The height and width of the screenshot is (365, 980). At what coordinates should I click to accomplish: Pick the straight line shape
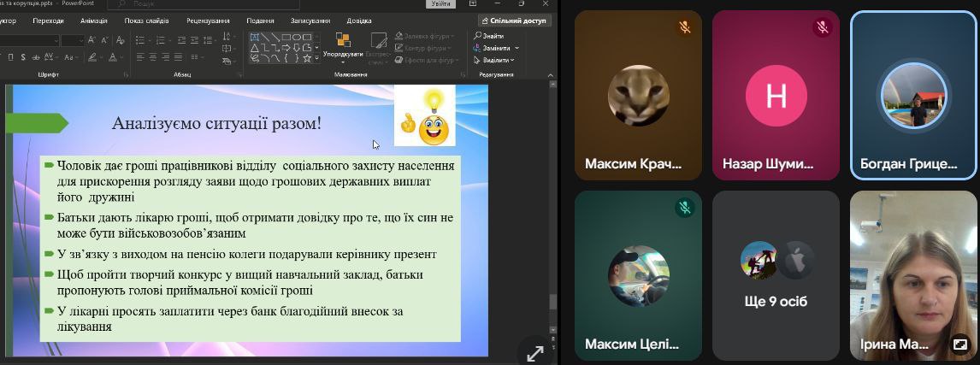(265, 37)
